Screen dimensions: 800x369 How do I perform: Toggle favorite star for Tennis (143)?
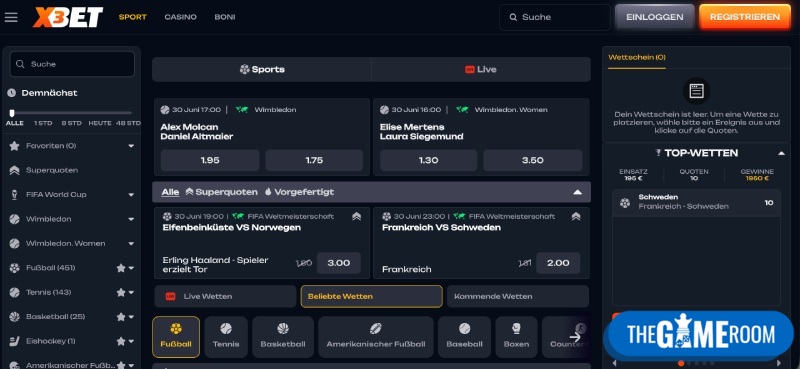point(120,292)
